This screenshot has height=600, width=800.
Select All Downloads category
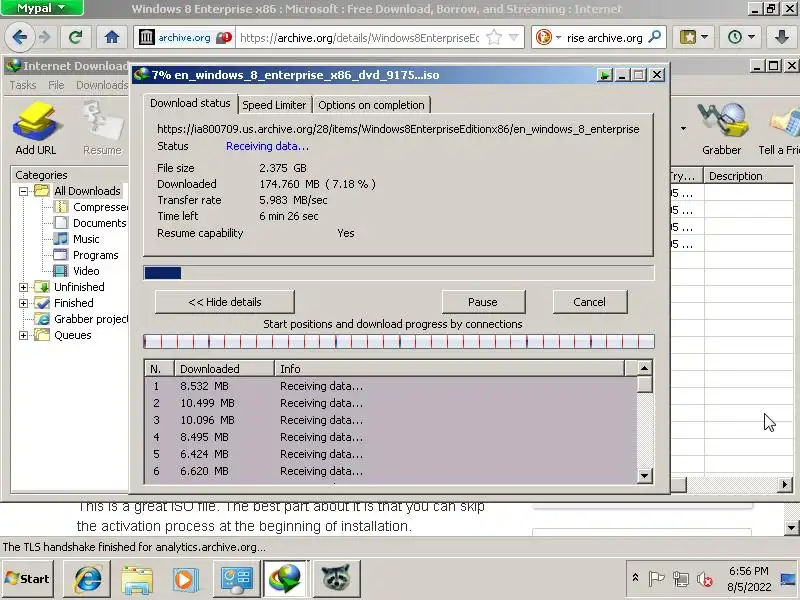pyautogui.click(x=87, y=191)
